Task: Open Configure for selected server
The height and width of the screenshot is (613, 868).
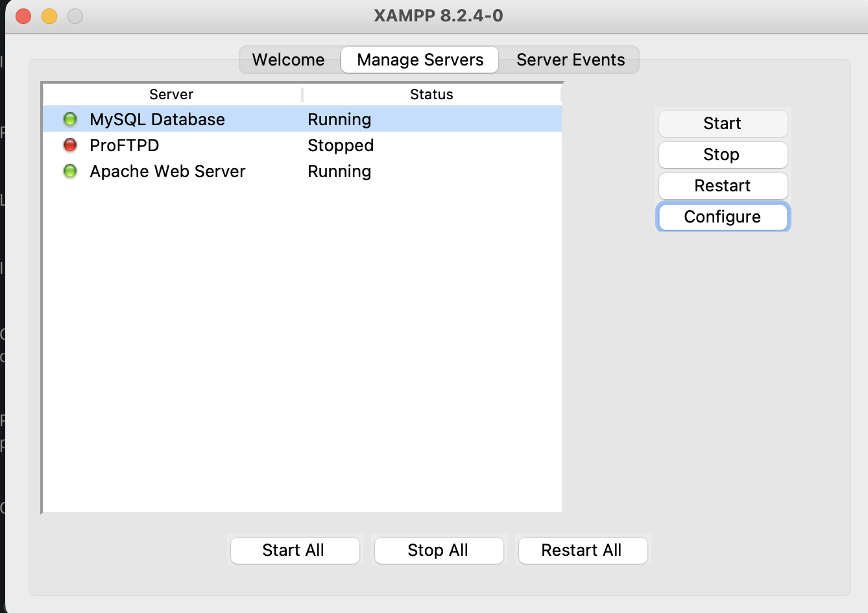Action: pos(723,217)
